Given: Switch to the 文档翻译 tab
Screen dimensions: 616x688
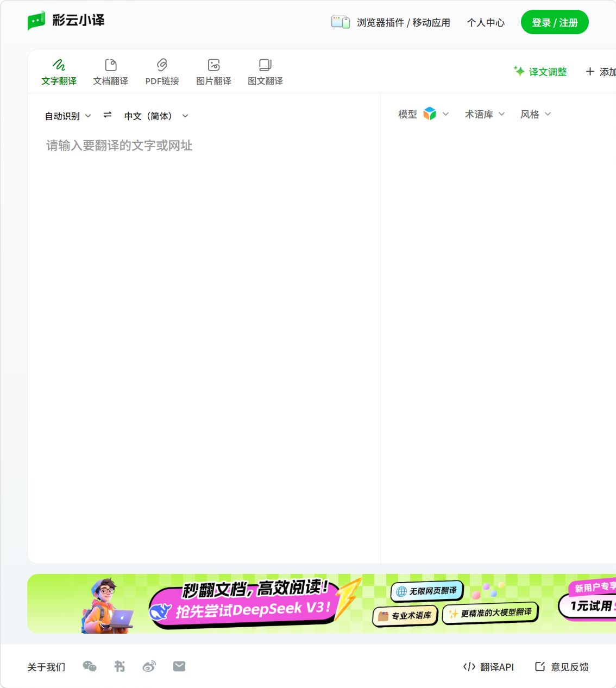Looking at the screenshot, I should [111, 72].
